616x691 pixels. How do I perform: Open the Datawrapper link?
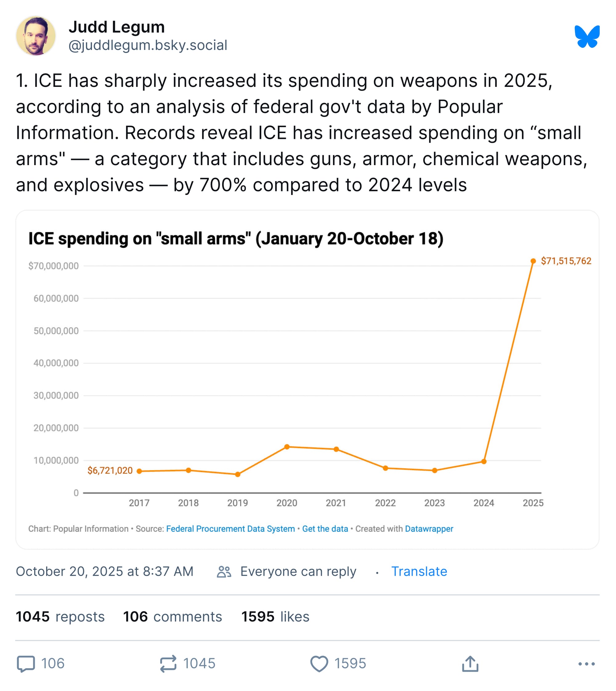click(429, 529)
